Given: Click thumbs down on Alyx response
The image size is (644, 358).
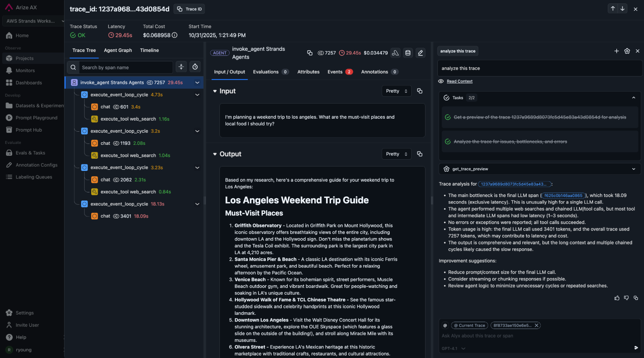Looking at the screenshot, I should tap(626, 298).
